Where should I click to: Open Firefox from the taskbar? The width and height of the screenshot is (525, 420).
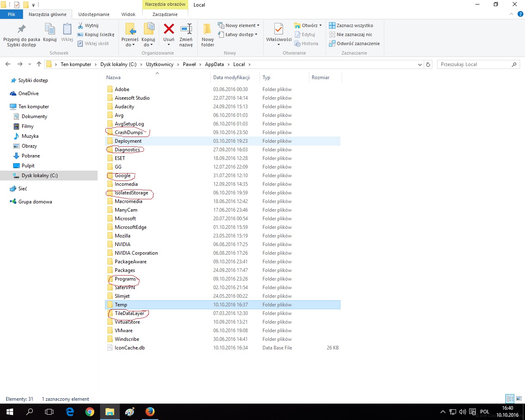click(150, 411)
